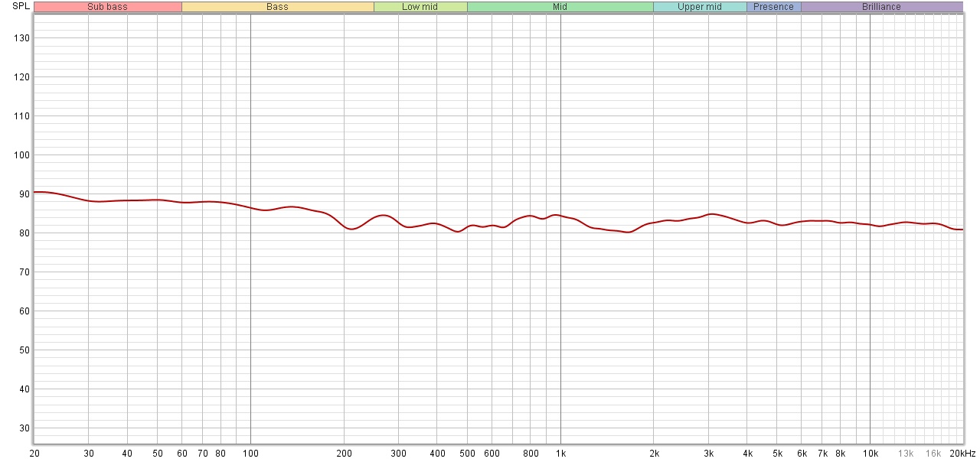Image resolution: width=980 pixels, height=462 pixels.
Task: Click the 60 dB axis value
Action: [x=24, y=311]
